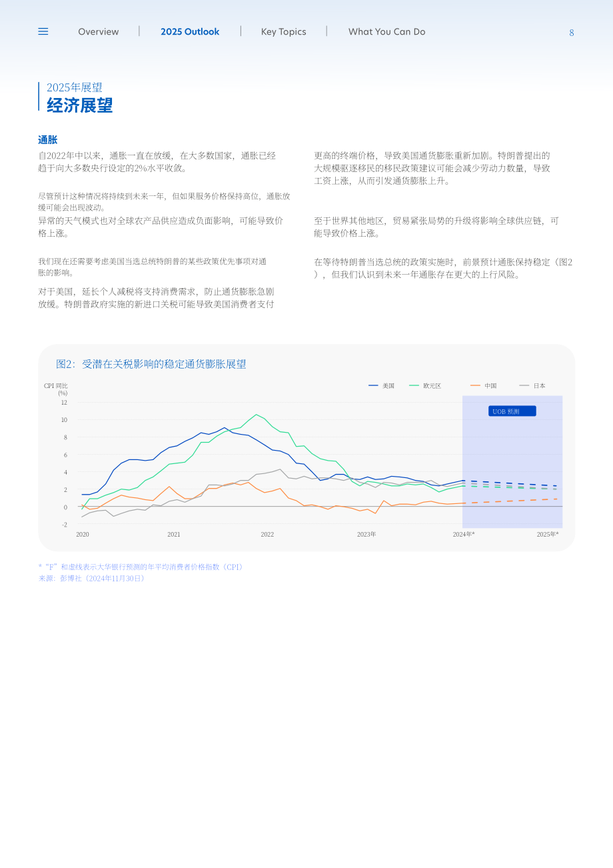Click y-axis value -2
The width and height of the screenshot is (613, 868).
(65, 525)
